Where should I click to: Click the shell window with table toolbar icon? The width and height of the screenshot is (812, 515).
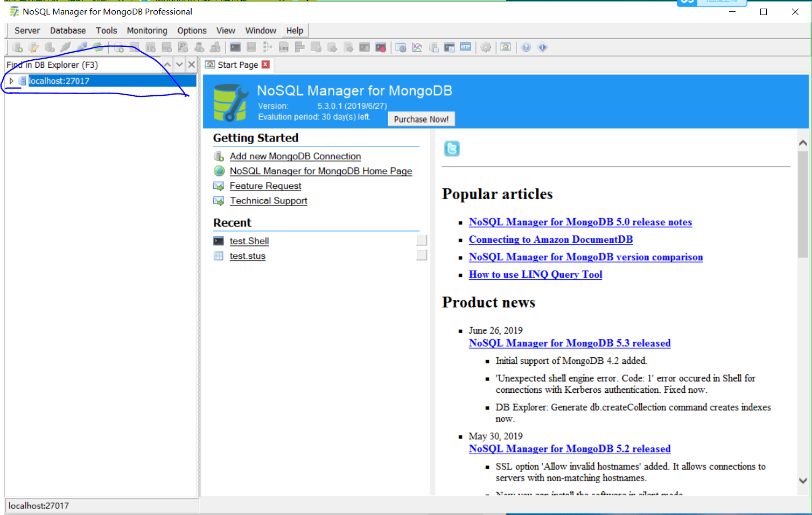click(450, 47)
